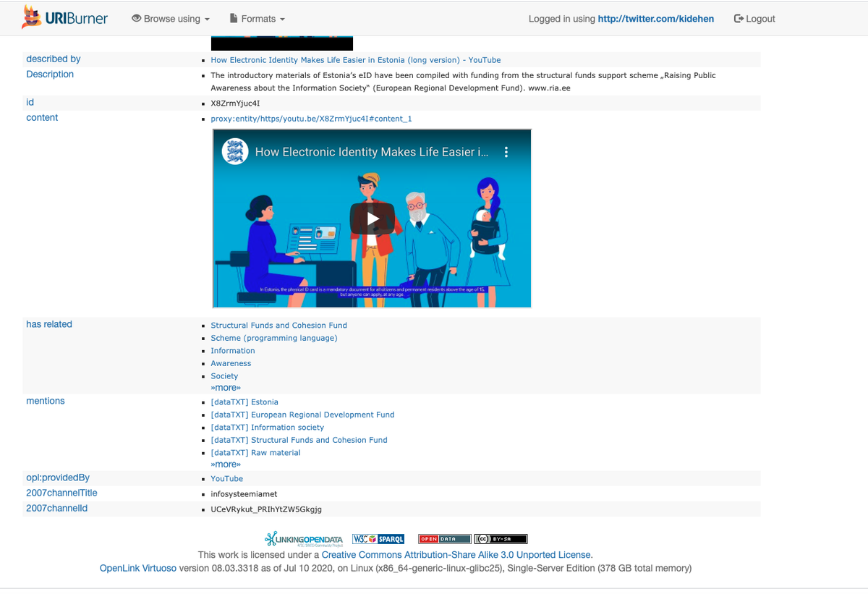The width and height of the screenshot is (868, 594).
Task: Click the video title in the player
Action: (x=371, y=152)
